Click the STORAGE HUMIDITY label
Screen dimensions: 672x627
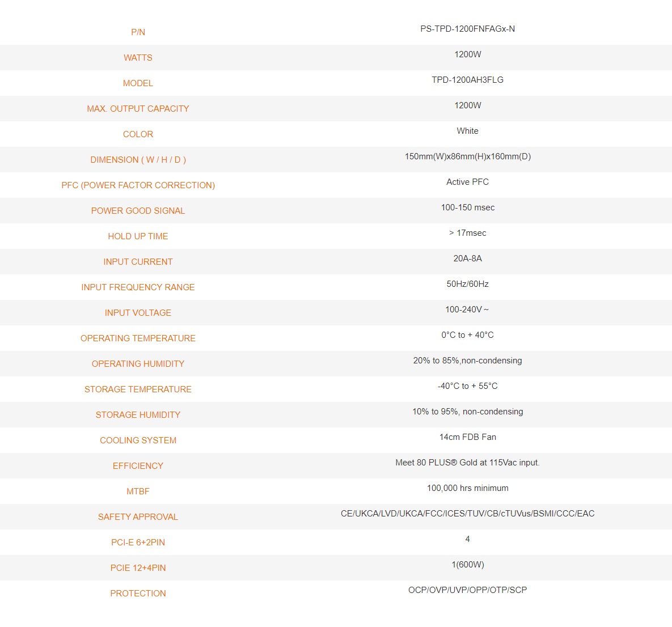click(138, 414)
